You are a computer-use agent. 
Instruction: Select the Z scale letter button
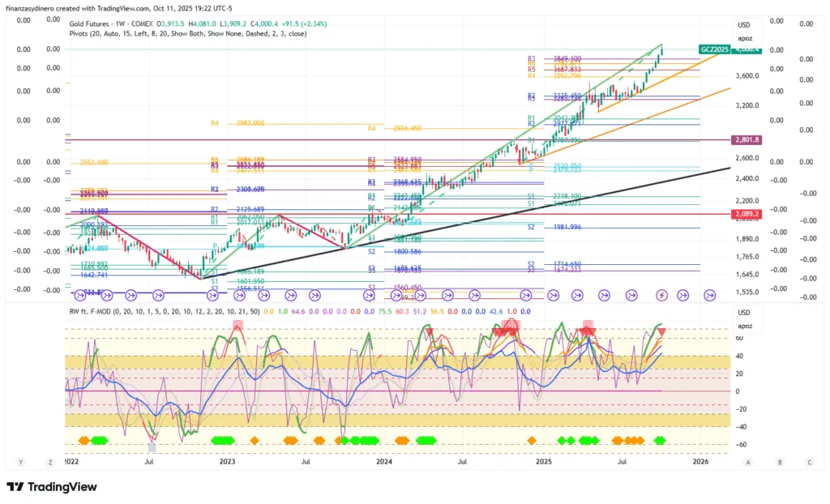tap(49, 462)
